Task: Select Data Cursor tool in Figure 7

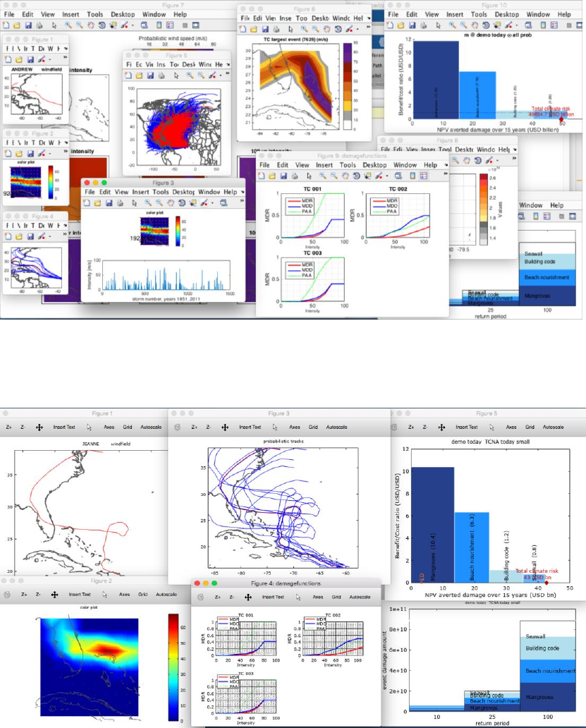Action: click(x=113, y=25)
